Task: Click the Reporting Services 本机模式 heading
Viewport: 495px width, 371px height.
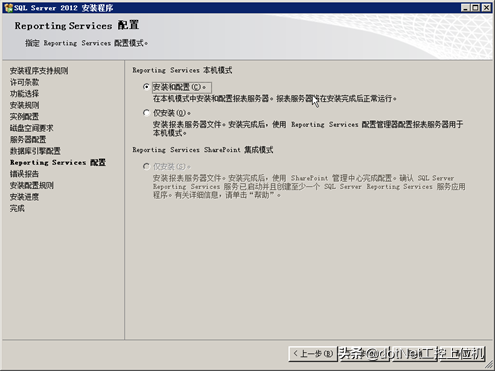Action: click(x=182, y=70)
